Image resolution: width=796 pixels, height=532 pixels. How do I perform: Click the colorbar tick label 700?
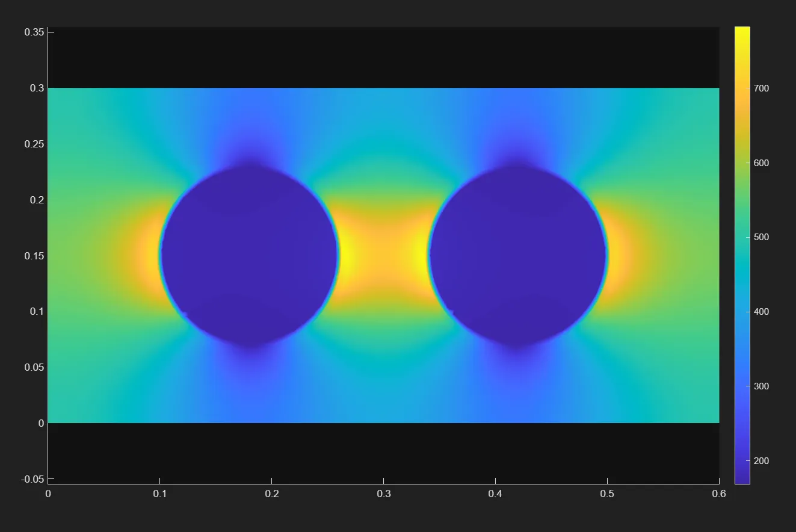[761, 88]
